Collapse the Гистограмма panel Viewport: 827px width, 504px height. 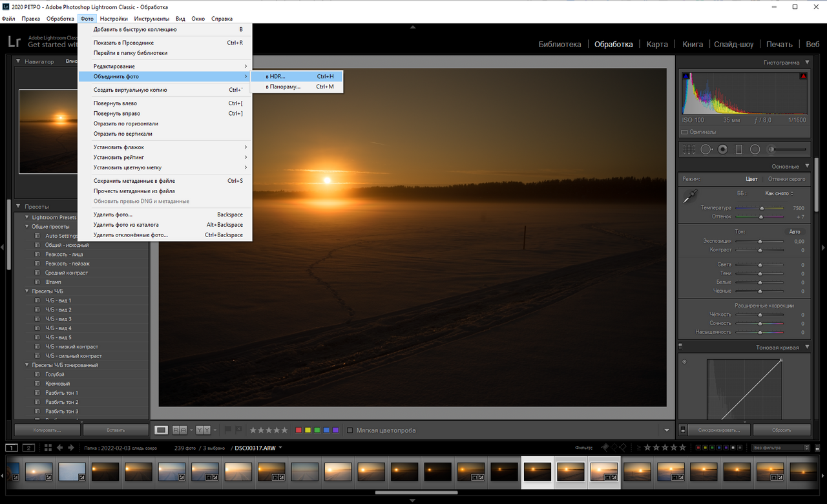click(806, 63)
